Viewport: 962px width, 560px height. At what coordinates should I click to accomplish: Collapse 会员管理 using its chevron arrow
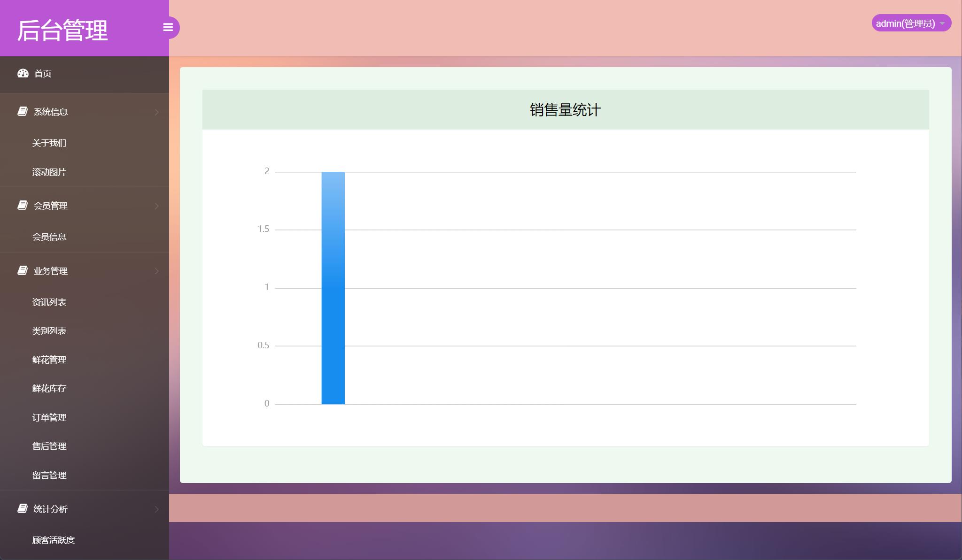pyautogui.click(x=156, y=206)
